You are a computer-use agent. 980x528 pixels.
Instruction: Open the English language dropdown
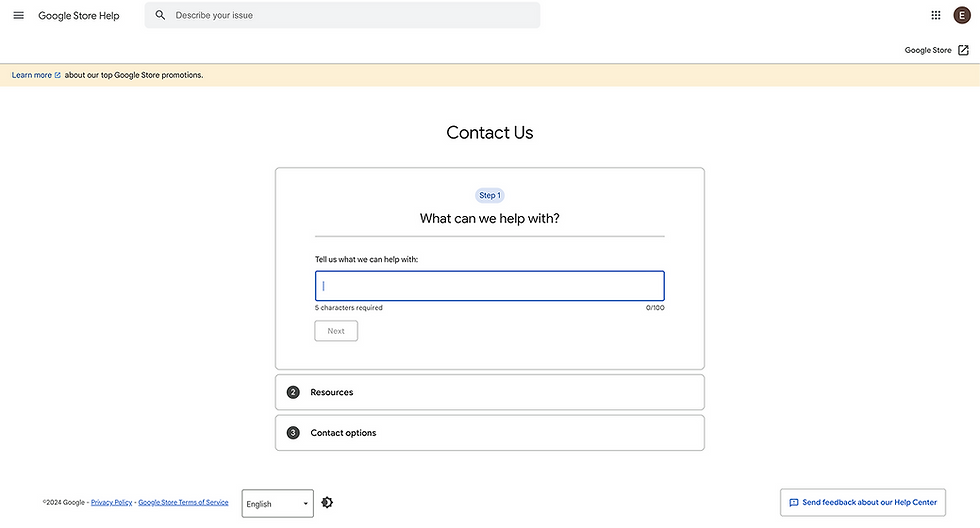pos(278,504)
